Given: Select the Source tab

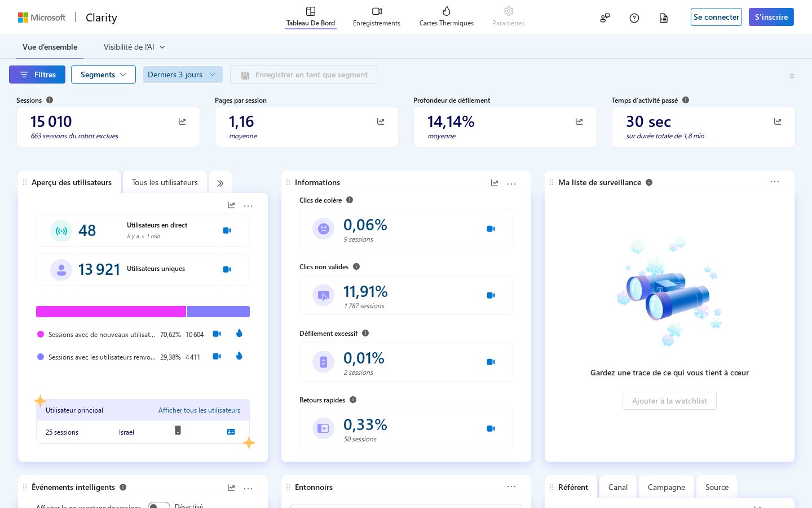Looking at the screenshot, I should point(717,487).
